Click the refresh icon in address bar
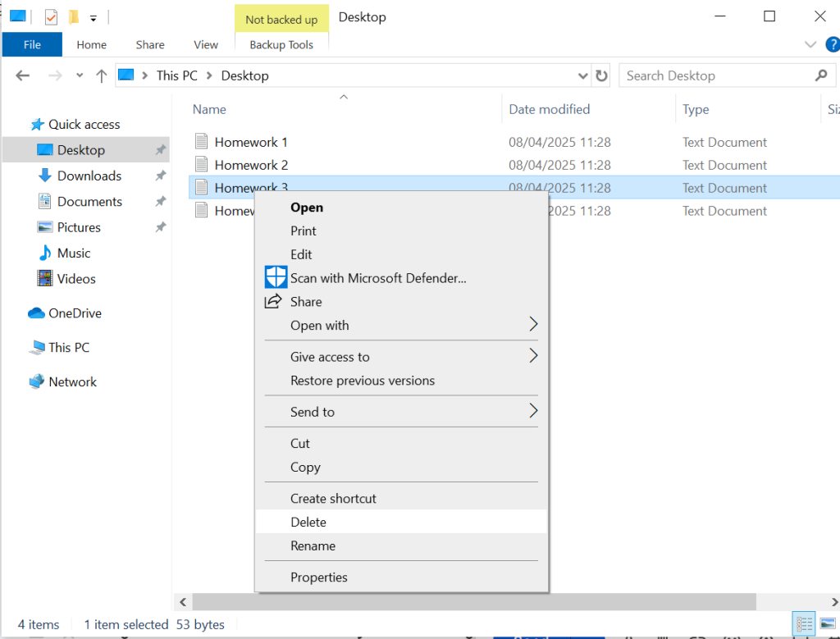Screen dimensions: 840x639 (602, 75)
